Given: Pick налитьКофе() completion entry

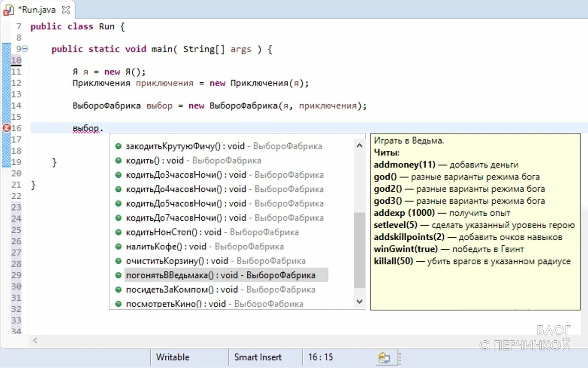Looking at the screenshot, I should 205,247.
